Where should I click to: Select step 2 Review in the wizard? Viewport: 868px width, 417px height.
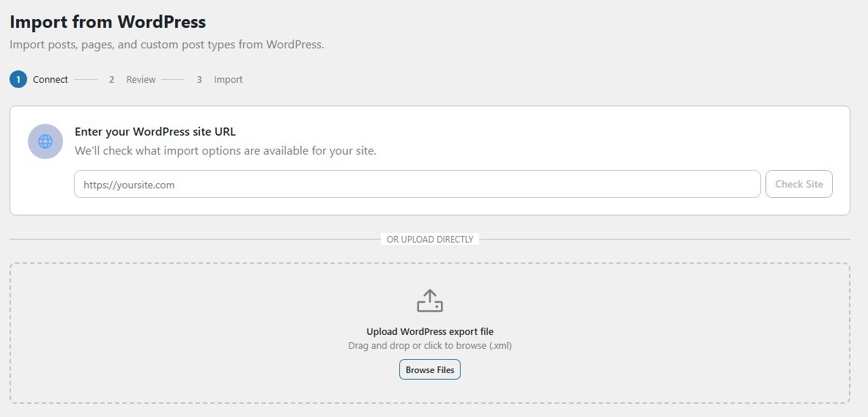(x=133, y=80)
